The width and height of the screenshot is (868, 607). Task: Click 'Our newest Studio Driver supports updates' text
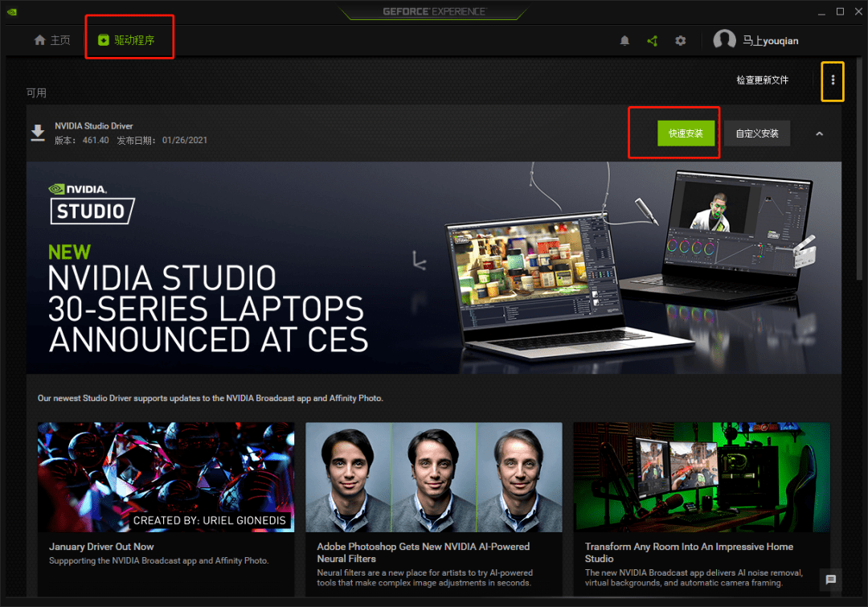(x=211, y=398)
